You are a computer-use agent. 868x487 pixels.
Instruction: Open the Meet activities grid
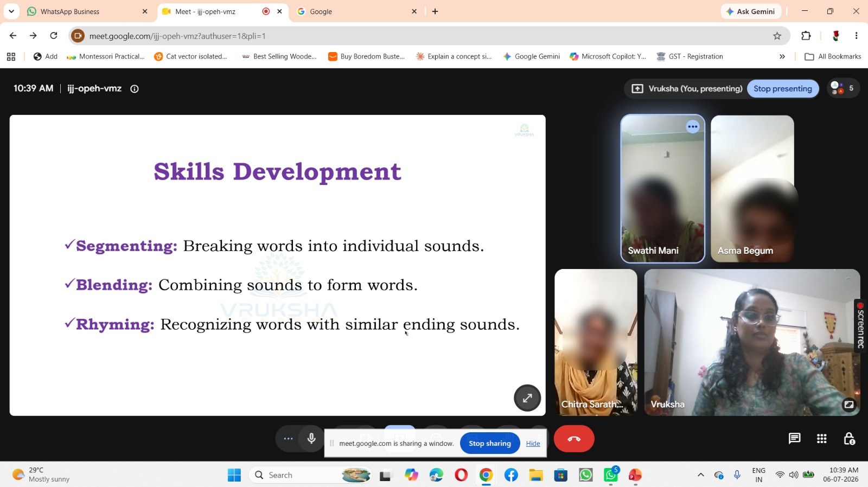click(x=822, y=438)
